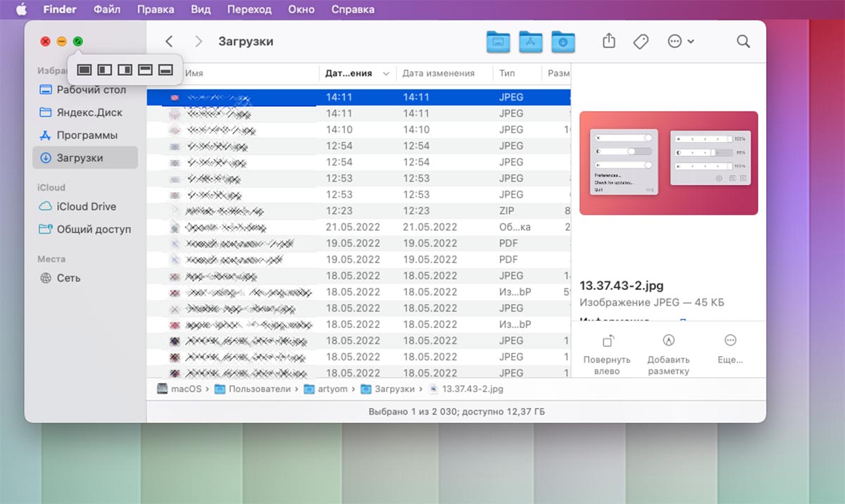
Task: Click the image preview thumbnail
Action: 668,163
